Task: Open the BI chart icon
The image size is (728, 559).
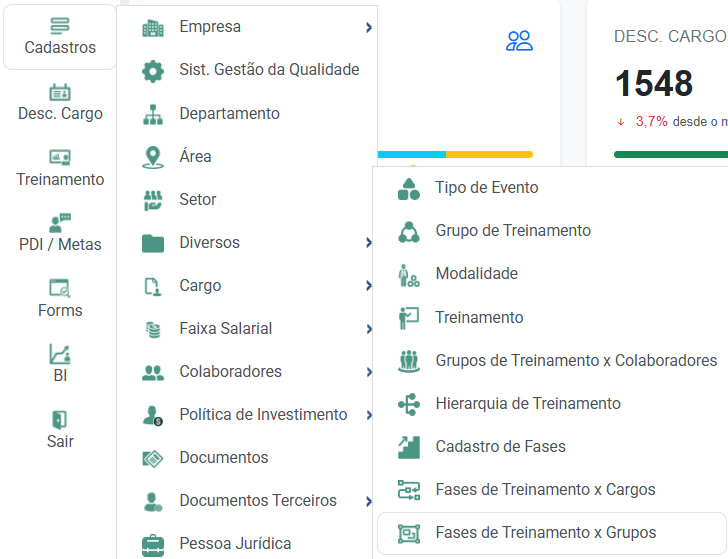Action: pos(60,354)
